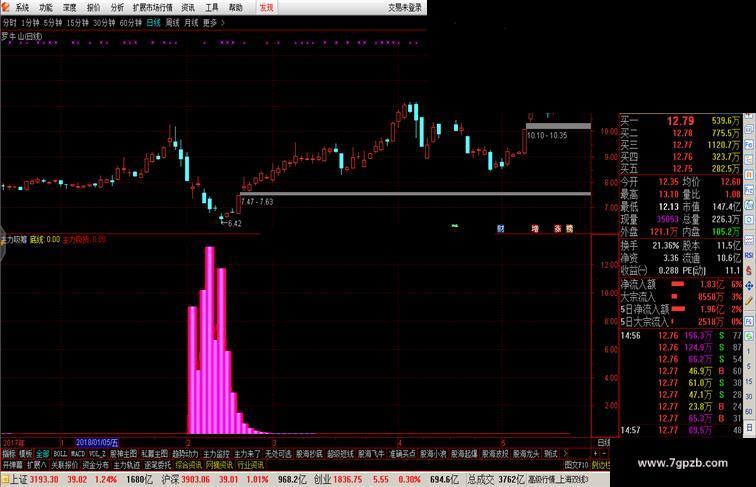Screen dimensions: 756x487
Task: Select the 日线 daily period
Action: tap(153, 23)
